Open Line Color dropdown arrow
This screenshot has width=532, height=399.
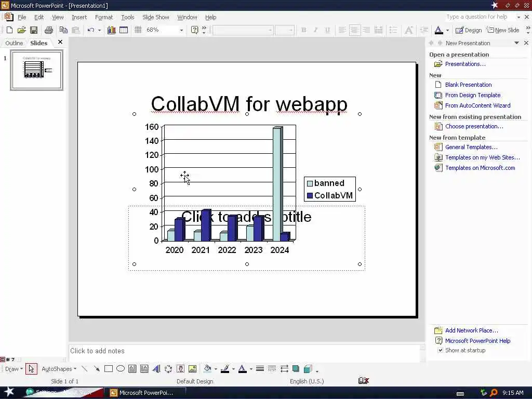pyautogui.click(x=233, y=369)
